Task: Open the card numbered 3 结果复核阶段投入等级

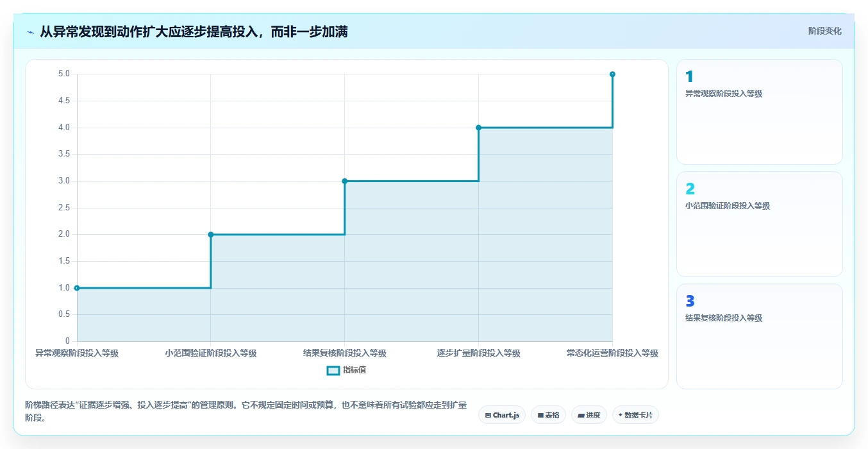Action: pyautogui.click(x=759, y=337)
